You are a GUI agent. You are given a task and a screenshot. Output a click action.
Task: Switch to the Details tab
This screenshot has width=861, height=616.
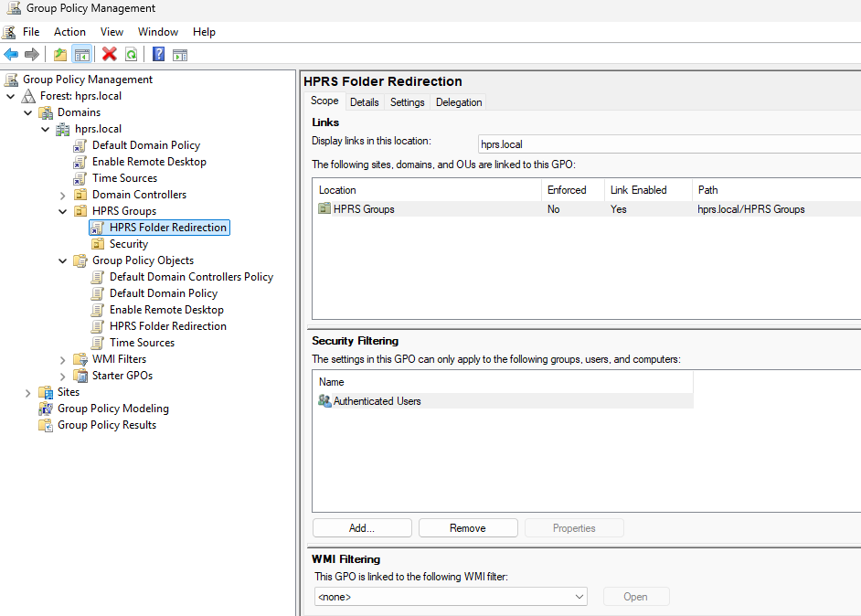[365, 102]
